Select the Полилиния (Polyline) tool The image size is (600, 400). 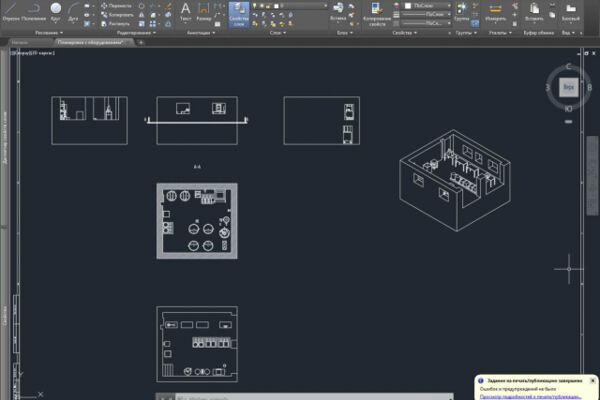click(x=34, y=11)
